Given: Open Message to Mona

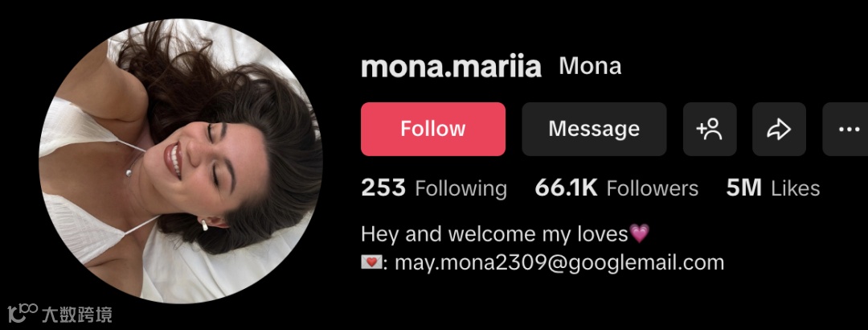Looking at the screenshot, I should (x=594, y=129).
